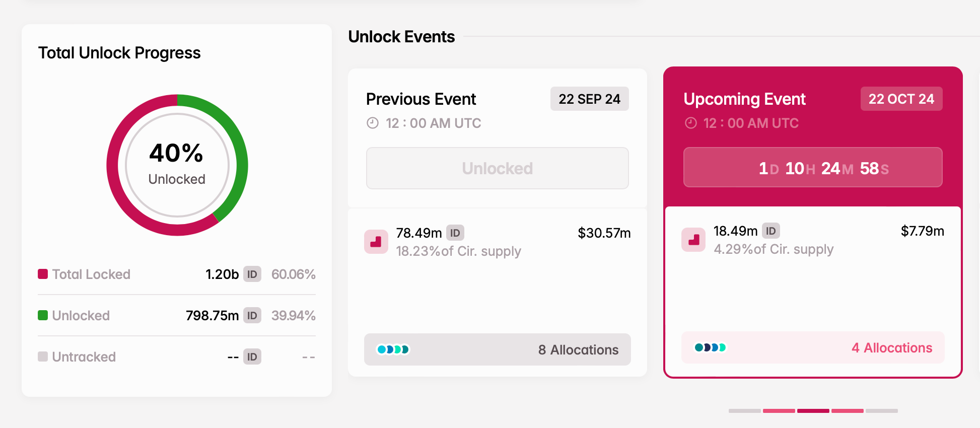Click the ID badge in Total Locked row

[x=252, y=274]
